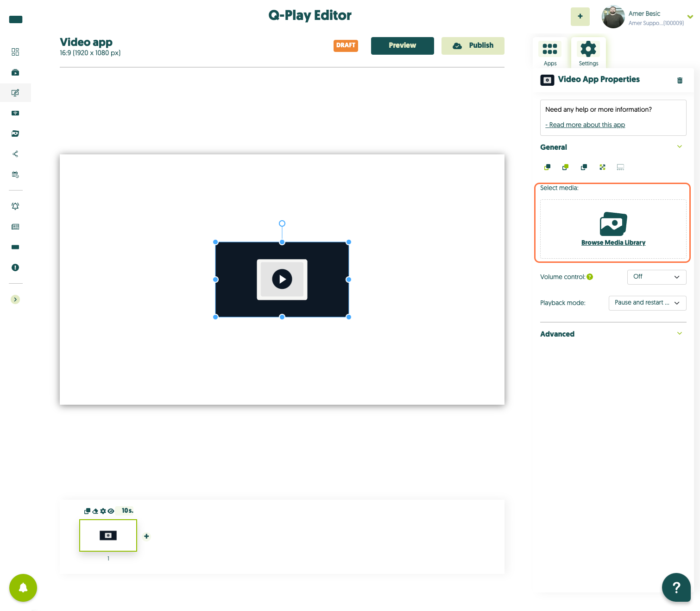Open the dashboard grid icon in sidebar
The height and width of the screenshot is (611, 700).
coord(15,52)
